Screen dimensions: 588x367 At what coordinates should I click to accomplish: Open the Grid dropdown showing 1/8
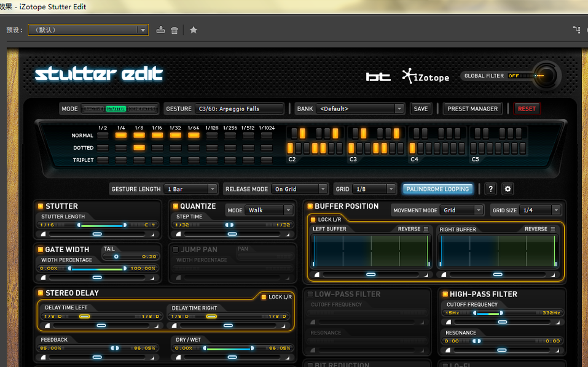[374, 189]
